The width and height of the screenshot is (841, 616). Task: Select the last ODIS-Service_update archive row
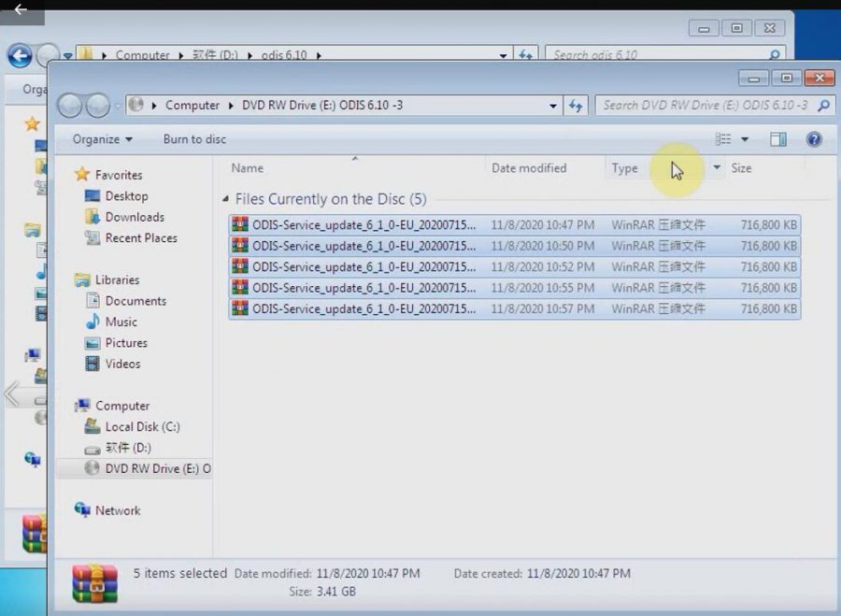[364, 308]
